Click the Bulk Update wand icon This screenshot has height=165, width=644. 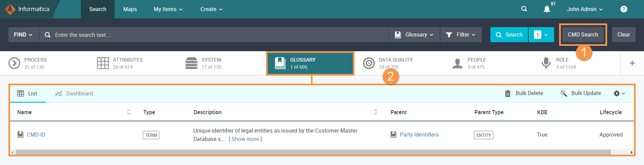[563, 93]
